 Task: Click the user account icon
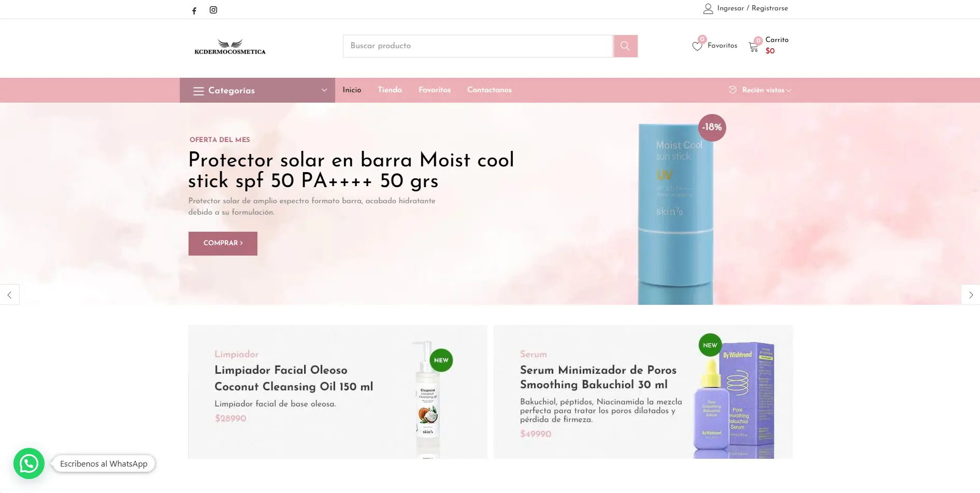(x=708, y=9)
